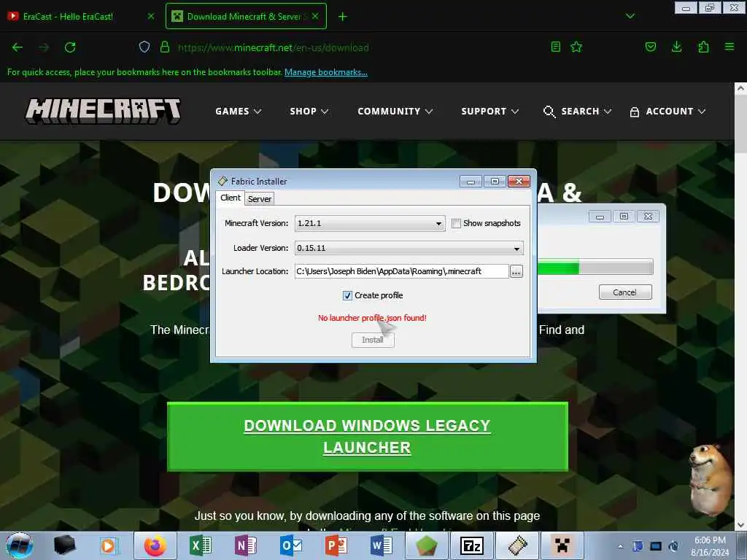The height and width of the screenshot is (560, 747).
Task: Show hidden system tray icons
Action: [x=620, y=546]
